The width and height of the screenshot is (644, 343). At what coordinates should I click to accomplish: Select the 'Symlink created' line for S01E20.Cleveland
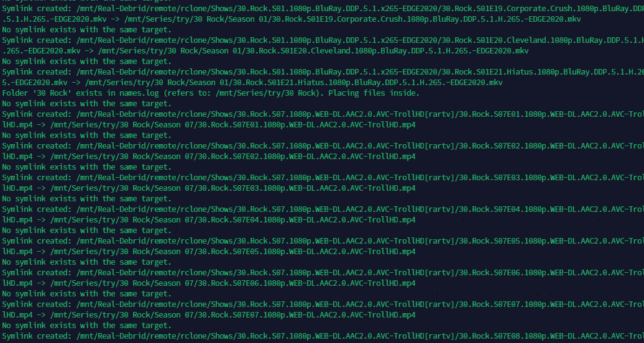(323, 40)
